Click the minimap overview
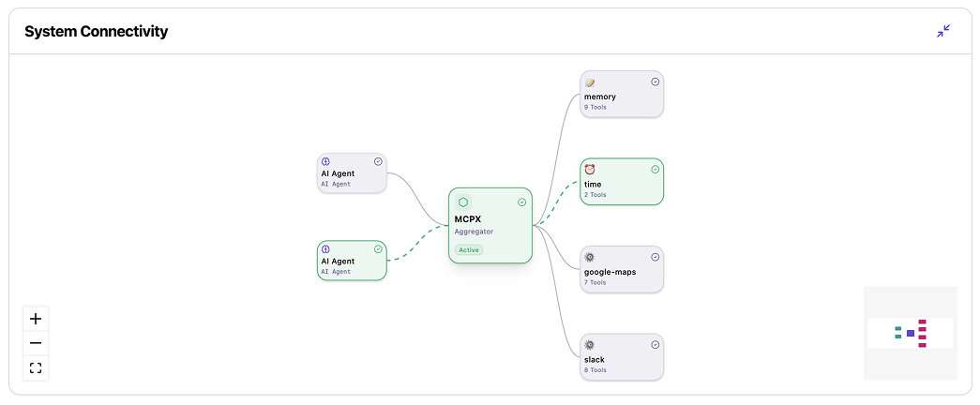Image resolution: width=980 pixels, height=405 pixels. (910, 333)
